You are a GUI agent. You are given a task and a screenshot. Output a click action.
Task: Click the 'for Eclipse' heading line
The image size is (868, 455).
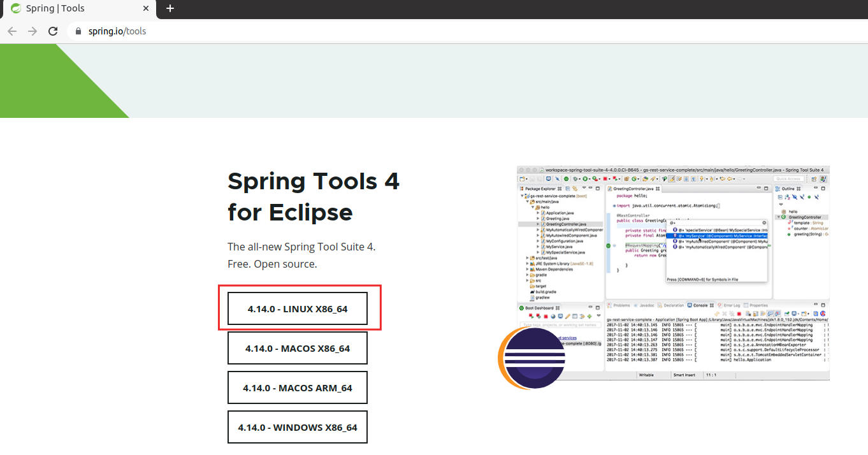pyautogui.click(x=290, y=212)
